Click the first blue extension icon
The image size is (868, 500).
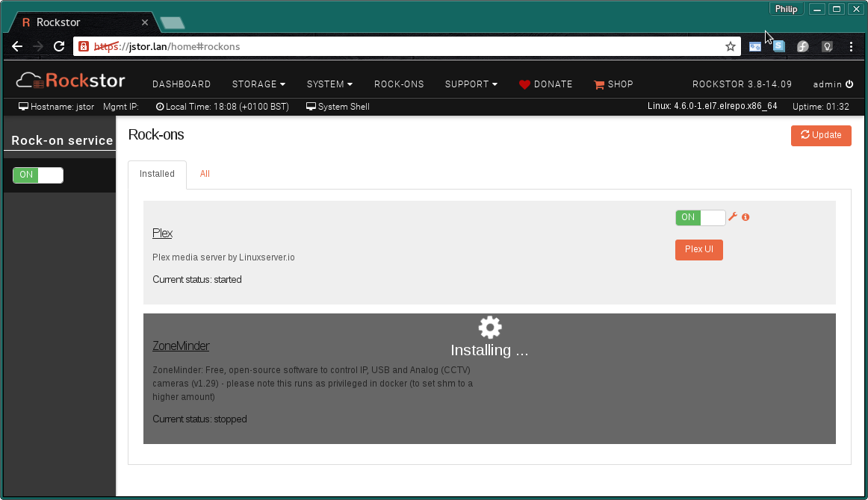(754, 46)
